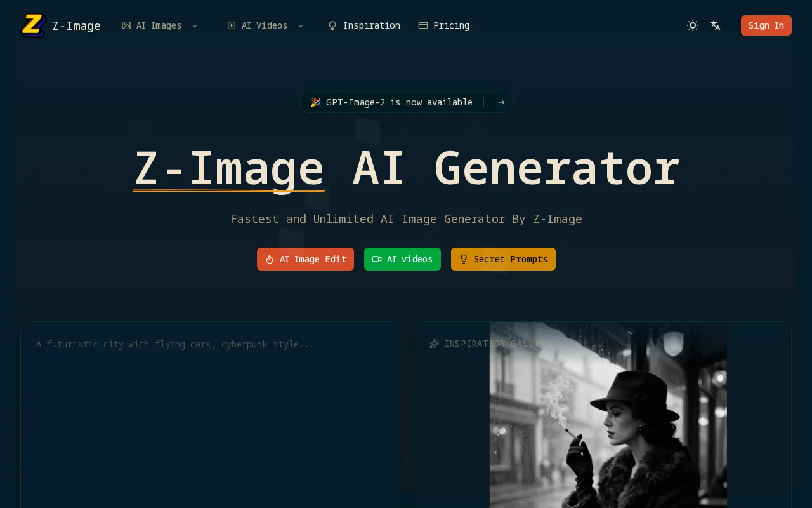Click the camera icon on AI videos

pyautogui.click(x=377, y=259)
